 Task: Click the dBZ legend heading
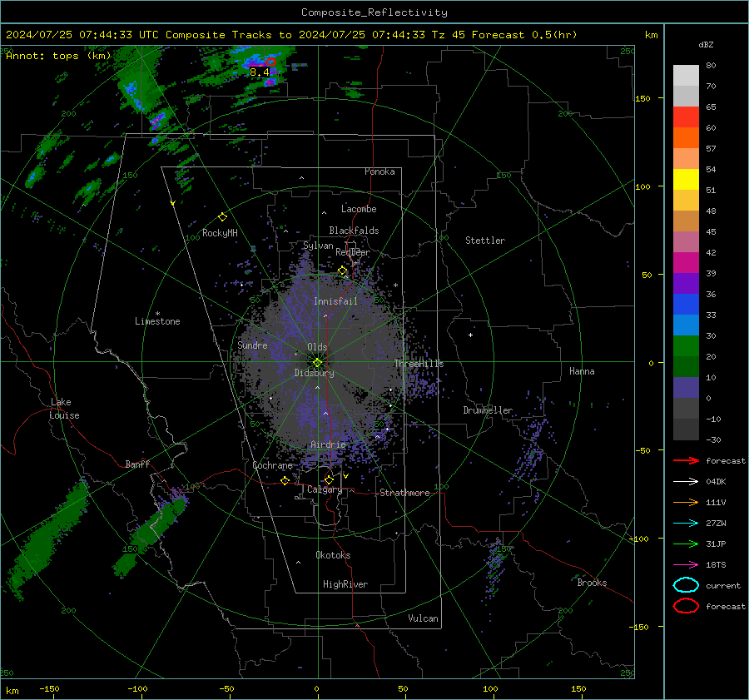tap(706, 44)
